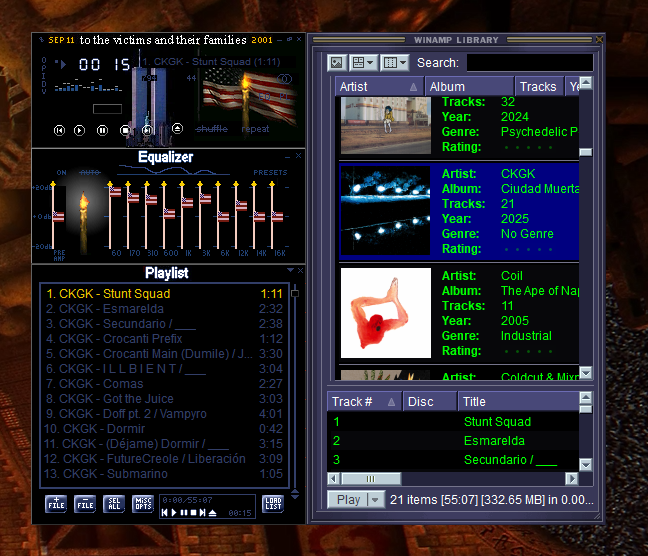This screenshot has height=556, width=648.
Task: Toggle the PL playlist window button
Action: [285, 96]
